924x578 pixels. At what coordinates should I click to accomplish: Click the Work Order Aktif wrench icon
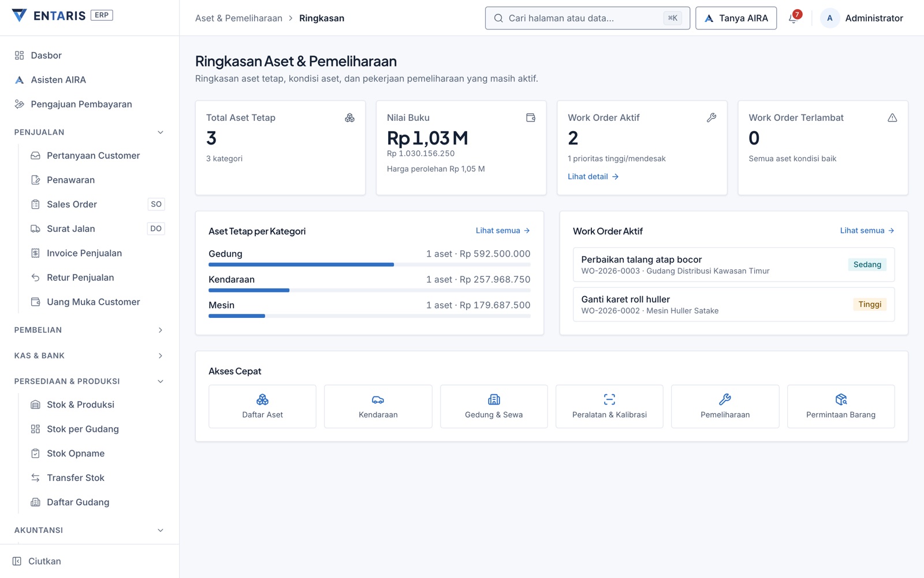[x=711, y=118]
